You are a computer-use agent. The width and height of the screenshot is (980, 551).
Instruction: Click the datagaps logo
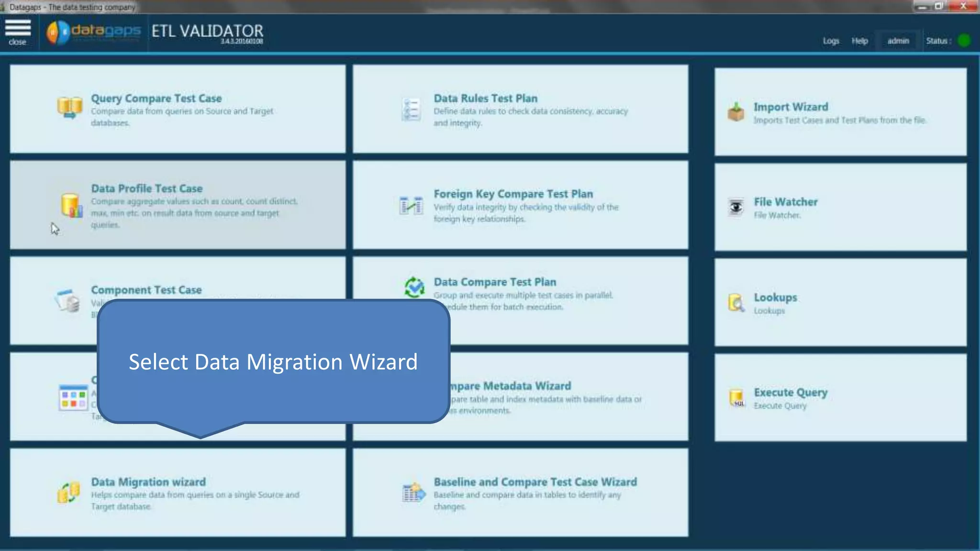pos(93,33)
